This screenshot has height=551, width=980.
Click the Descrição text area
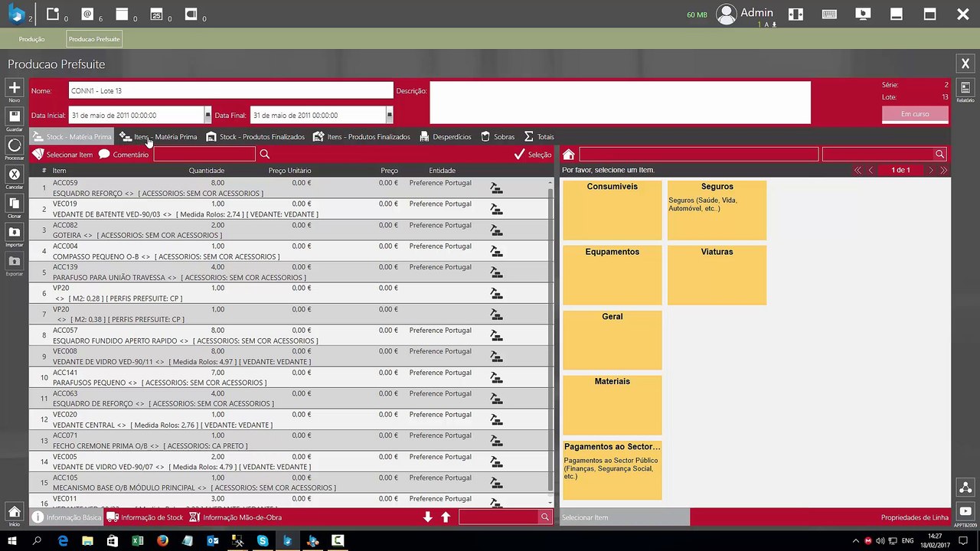(620, 103)
